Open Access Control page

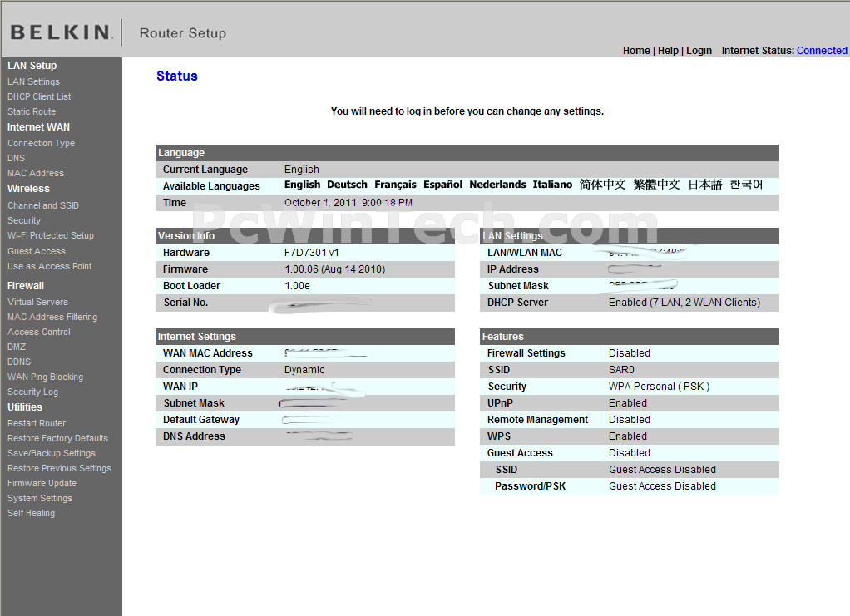39,333
